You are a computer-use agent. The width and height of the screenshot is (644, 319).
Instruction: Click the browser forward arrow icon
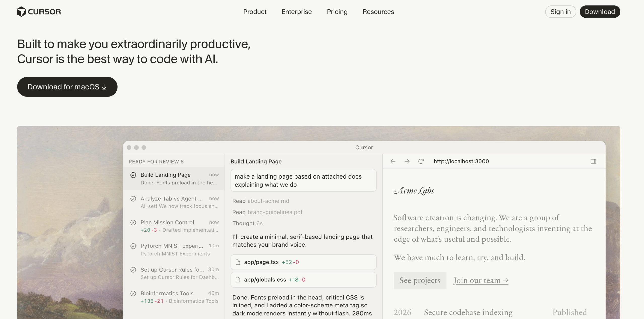[x=407, y=161]
